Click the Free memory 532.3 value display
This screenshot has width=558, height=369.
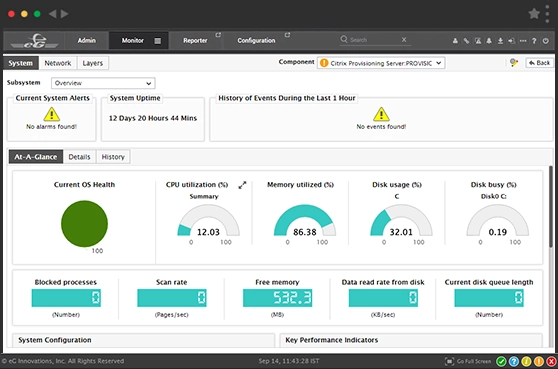(278, 298)
